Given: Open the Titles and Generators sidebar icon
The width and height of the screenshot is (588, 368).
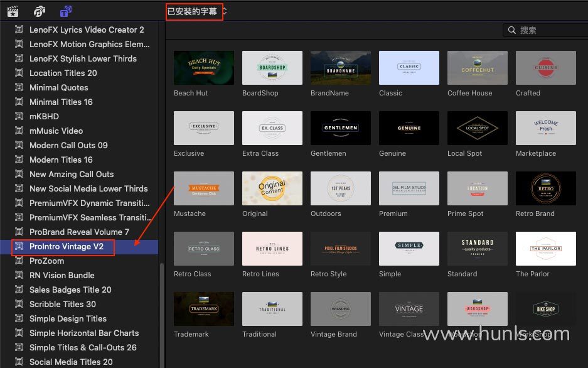Looking at the screenshot, I should (66, 11).
